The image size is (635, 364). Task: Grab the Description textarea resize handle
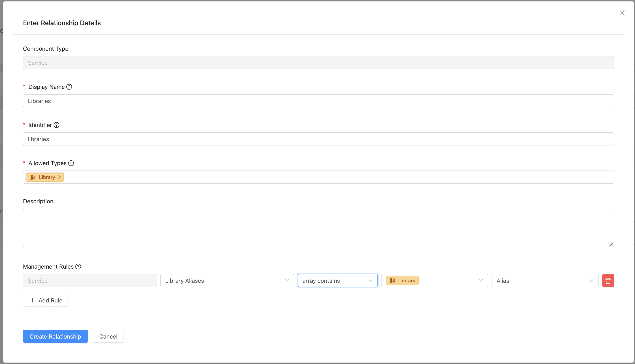click(x=611, y=244)
